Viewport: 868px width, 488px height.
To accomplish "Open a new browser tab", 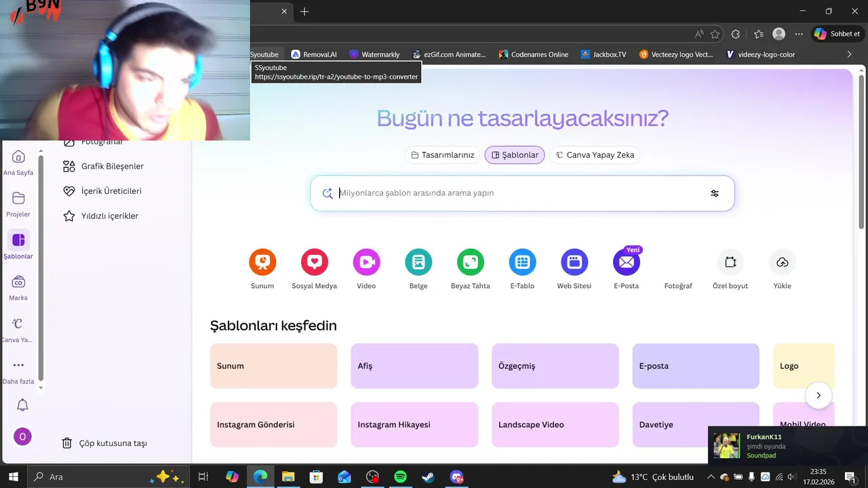I will point(304,12).
